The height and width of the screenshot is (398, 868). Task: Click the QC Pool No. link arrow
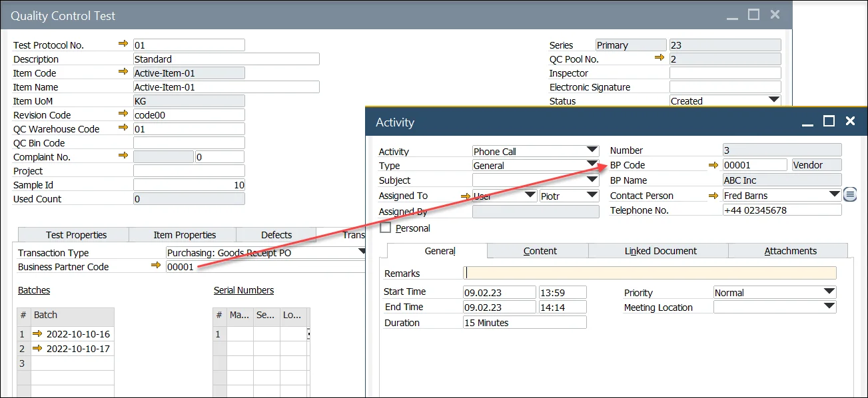tap(659, 58)
